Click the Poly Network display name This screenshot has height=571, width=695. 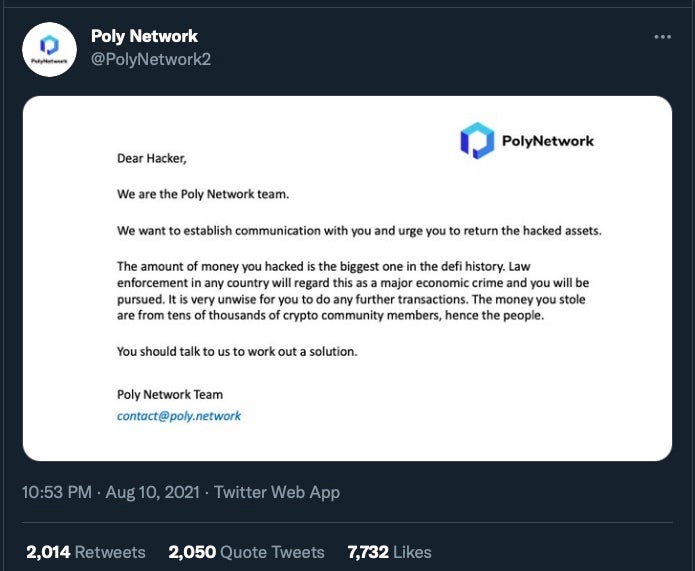144,37
